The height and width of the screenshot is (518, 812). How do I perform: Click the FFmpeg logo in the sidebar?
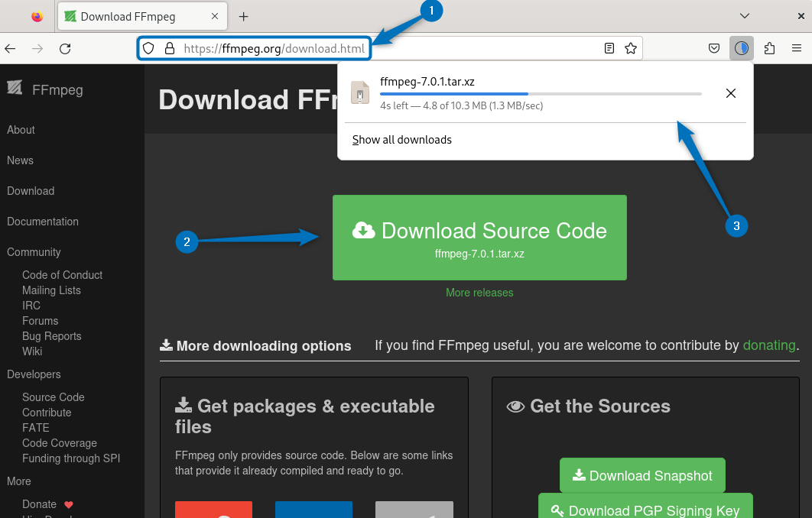pyautogui.click(x=15, y=89)
